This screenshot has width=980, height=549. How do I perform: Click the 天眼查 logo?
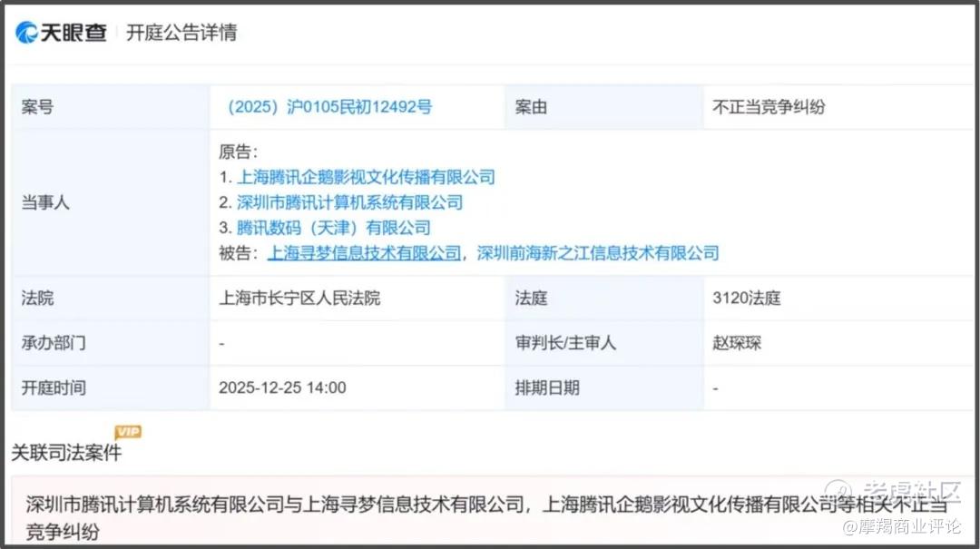[x=62, y=33]
